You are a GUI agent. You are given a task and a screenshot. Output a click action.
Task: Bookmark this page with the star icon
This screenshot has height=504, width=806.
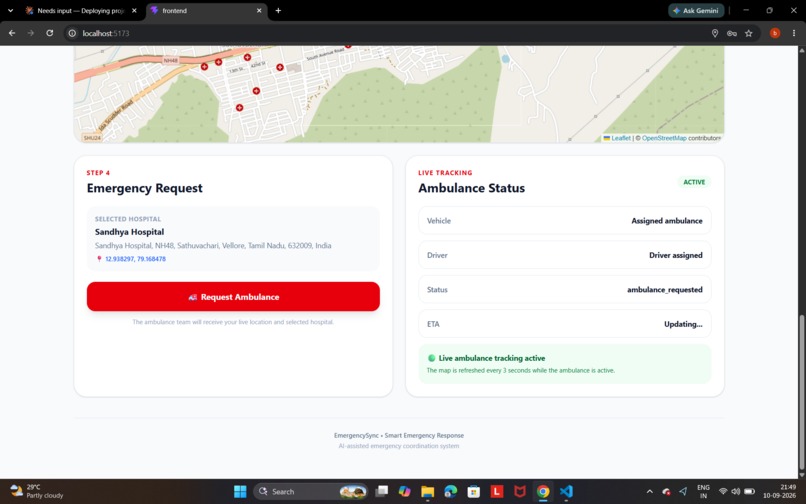pyautogui.click(x=748, y=33)
